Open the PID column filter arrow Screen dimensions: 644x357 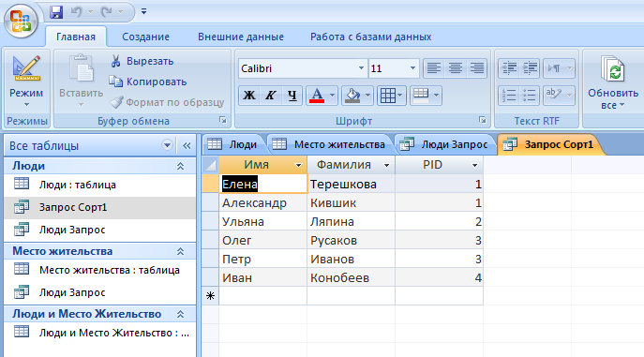tap(474, 165)
